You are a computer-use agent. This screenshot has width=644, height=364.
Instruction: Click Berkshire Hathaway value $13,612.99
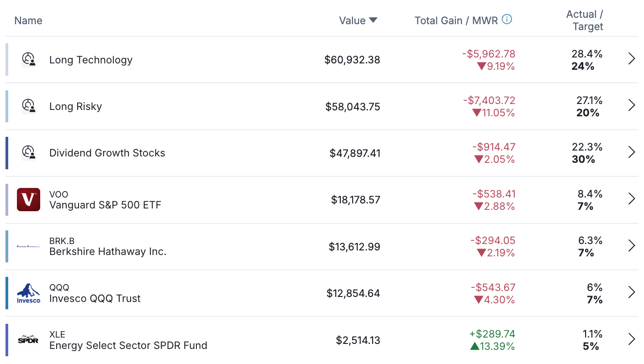[354, 247]
